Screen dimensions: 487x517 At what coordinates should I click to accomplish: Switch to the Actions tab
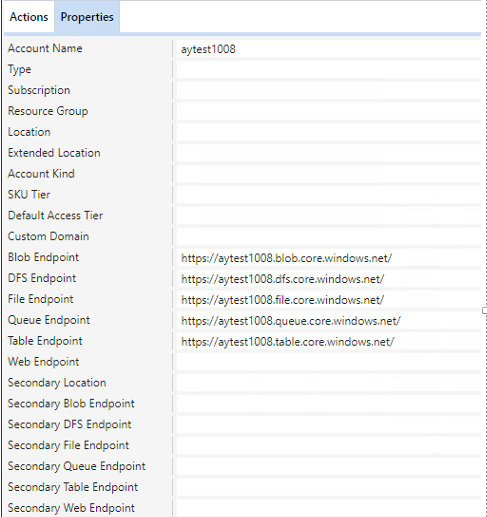[x=29, y=17]
